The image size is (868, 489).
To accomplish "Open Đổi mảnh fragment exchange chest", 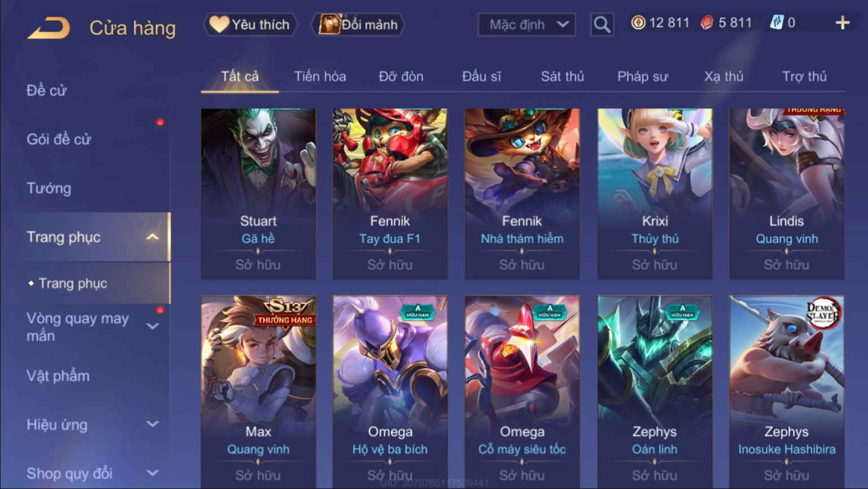I will click(x=358, y=24).
